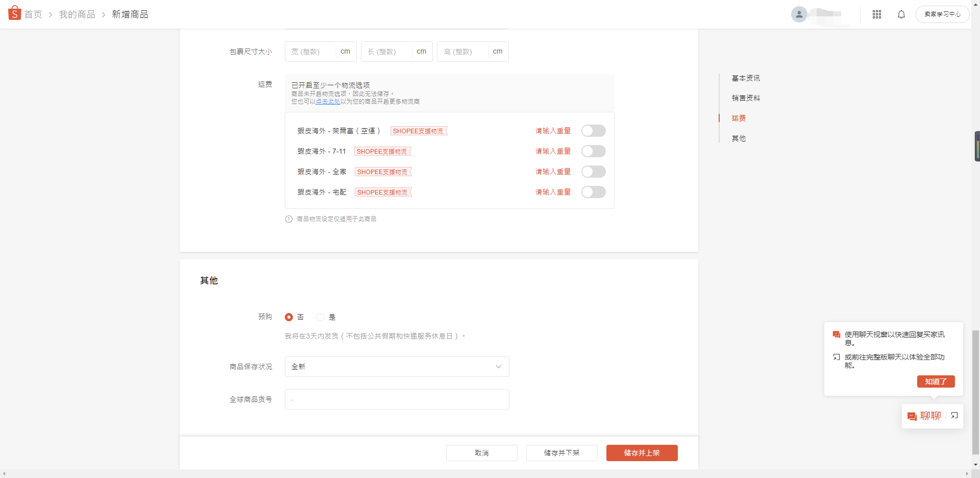
Task: Click the user avatar icon
Action: click(799, 14)
